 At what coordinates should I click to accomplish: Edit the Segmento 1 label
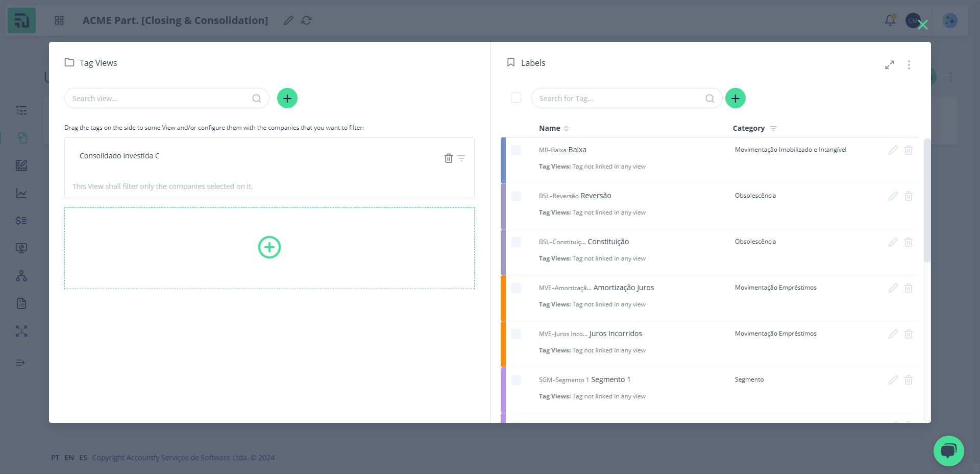(893, 380)
